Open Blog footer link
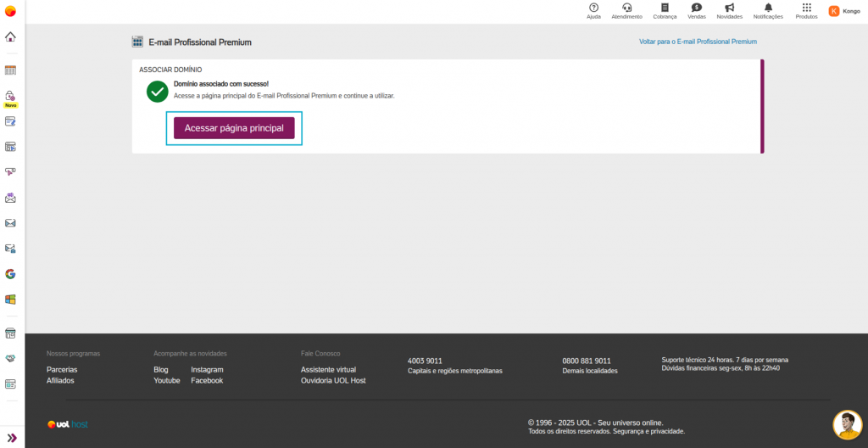Screen dimensions: 868x448 [x=161, y=369]
